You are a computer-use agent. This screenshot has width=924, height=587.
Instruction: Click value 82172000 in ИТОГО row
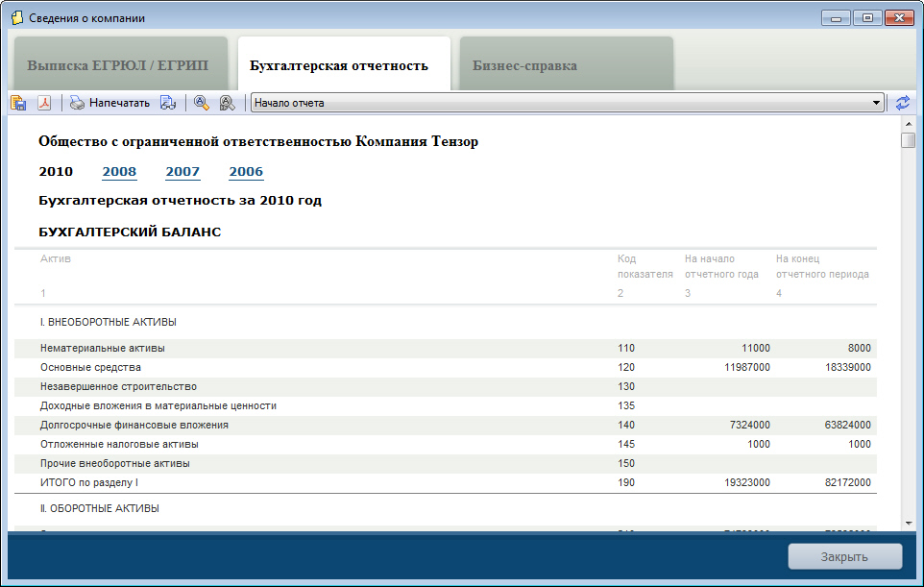click(x=848, y=482)
